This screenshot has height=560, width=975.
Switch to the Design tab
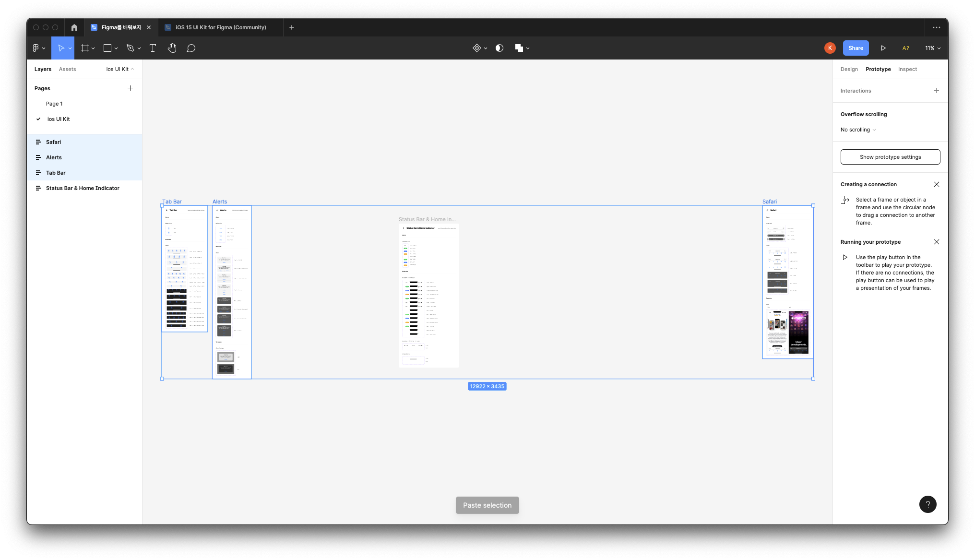pos(849,69)
